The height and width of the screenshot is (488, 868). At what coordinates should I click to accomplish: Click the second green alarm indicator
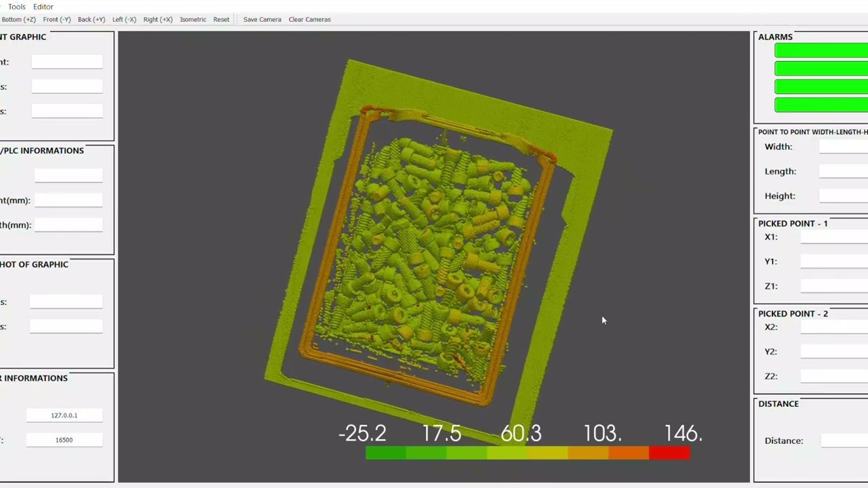[821, 68]
